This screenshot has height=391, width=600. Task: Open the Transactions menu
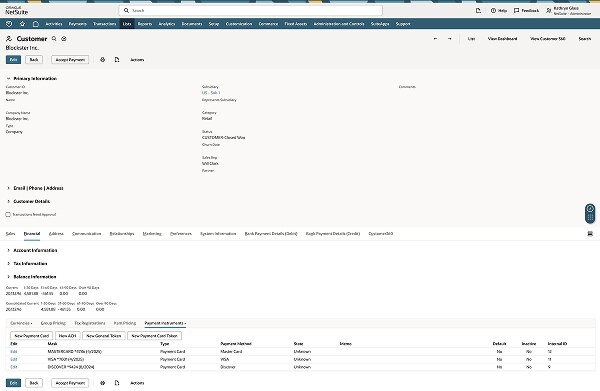[x=104, y=24]
